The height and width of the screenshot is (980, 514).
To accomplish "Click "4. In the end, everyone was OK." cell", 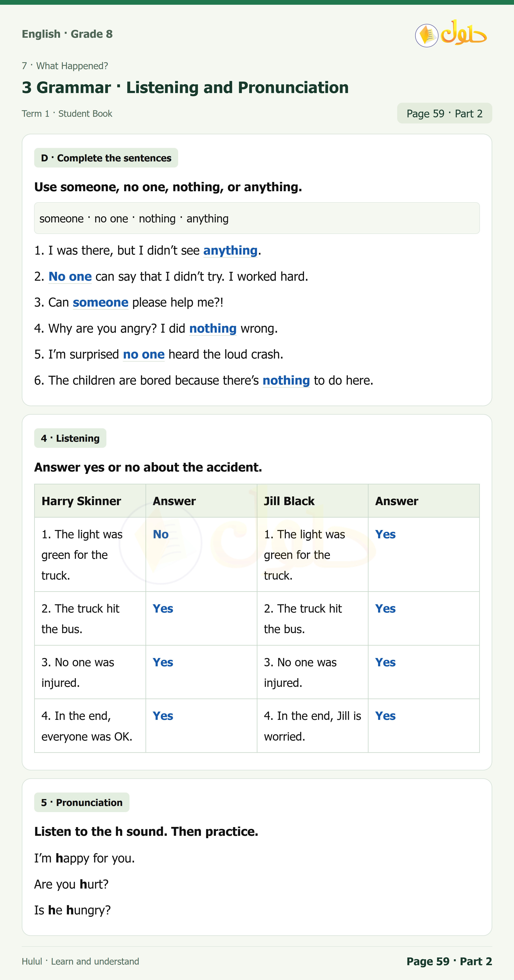I will (90, 726).
